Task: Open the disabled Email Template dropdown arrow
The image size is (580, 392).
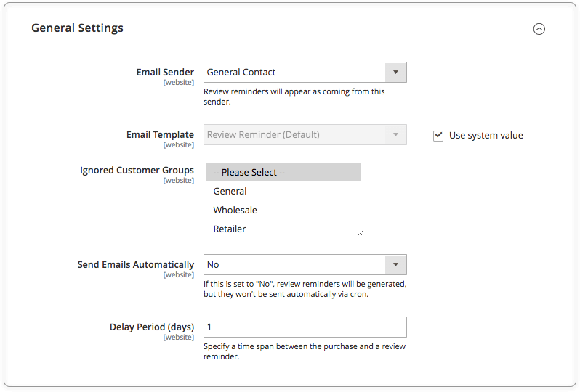Action: tap(395, 135)
